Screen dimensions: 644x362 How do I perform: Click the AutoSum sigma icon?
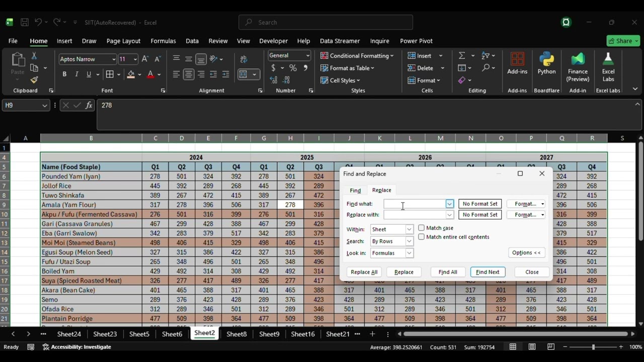click(x=462, y=55)
